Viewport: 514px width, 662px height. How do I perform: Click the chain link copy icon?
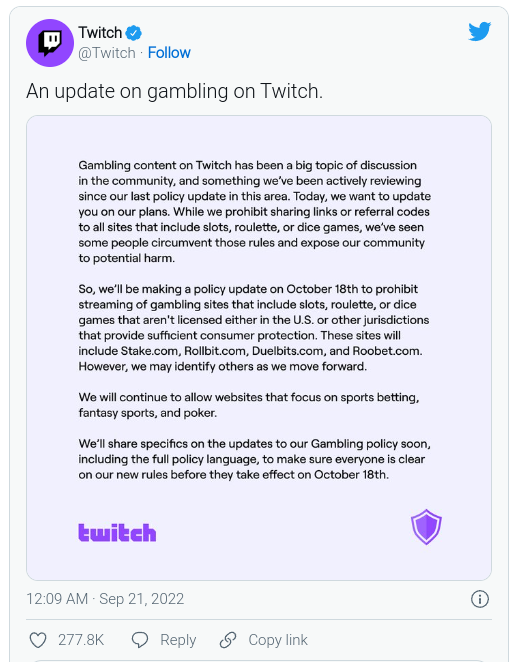[228, 640]
